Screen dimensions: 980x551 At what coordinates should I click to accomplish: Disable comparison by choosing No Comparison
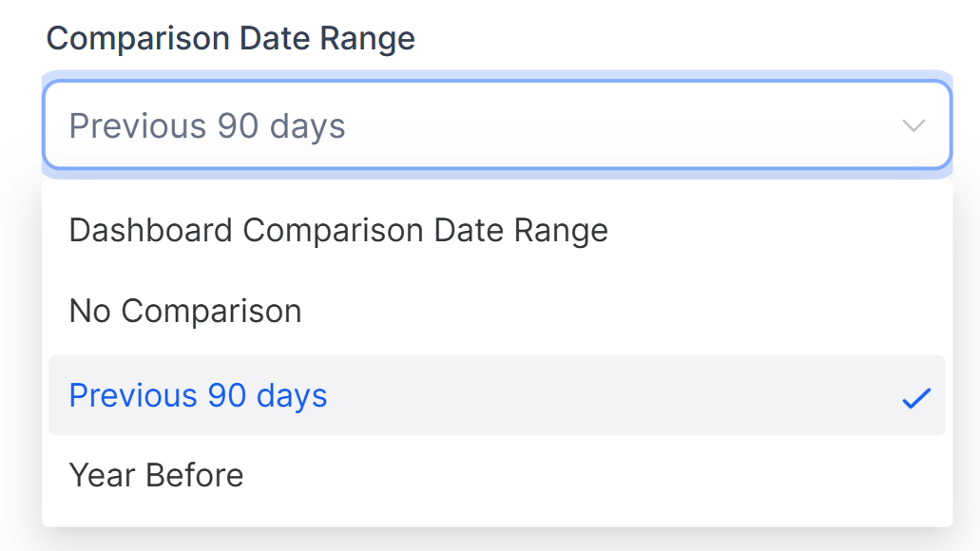[185, 311]
